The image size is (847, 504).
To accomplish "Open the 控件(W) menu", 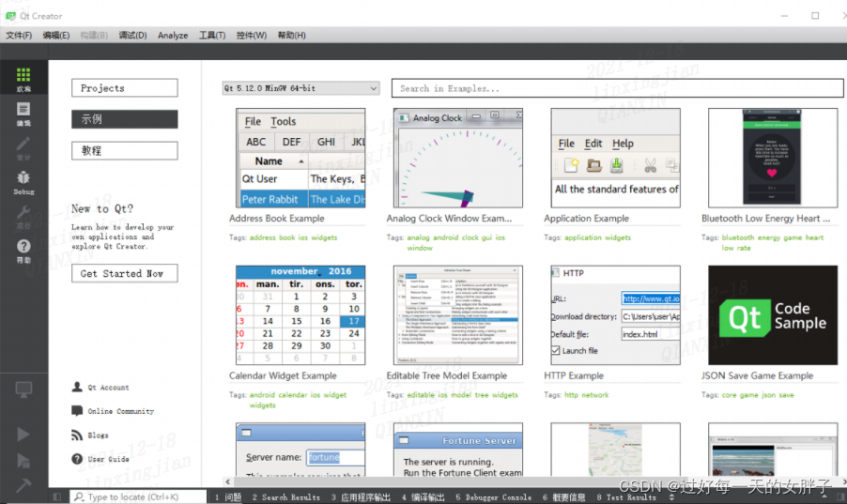I will [x=252, y=35].
